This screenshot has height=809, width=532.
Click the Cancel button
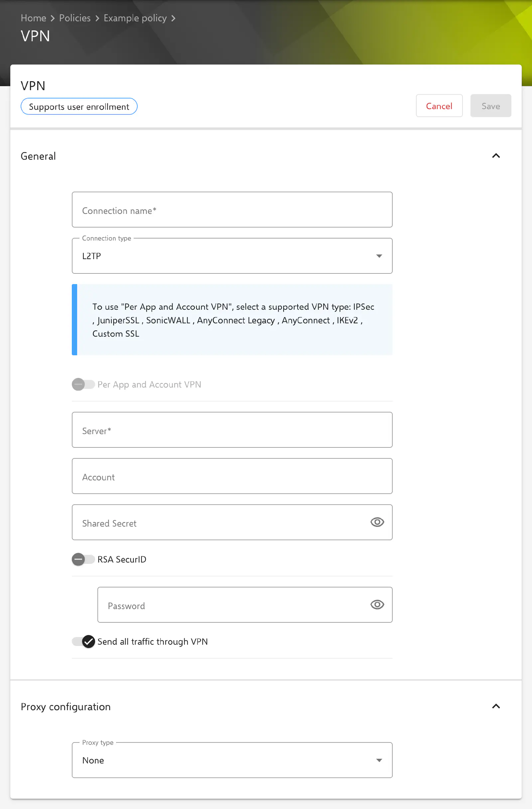439,106
